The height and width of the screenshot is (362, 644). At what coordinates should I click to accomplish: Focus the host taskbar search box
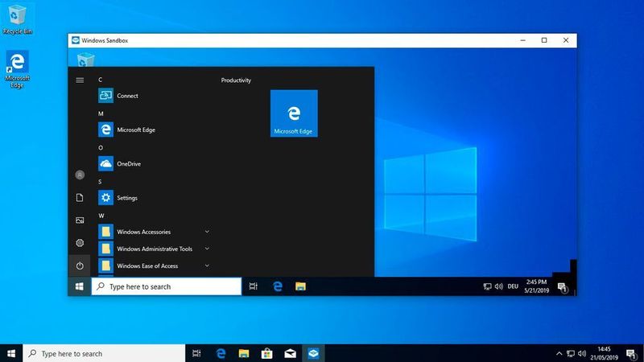105,353
